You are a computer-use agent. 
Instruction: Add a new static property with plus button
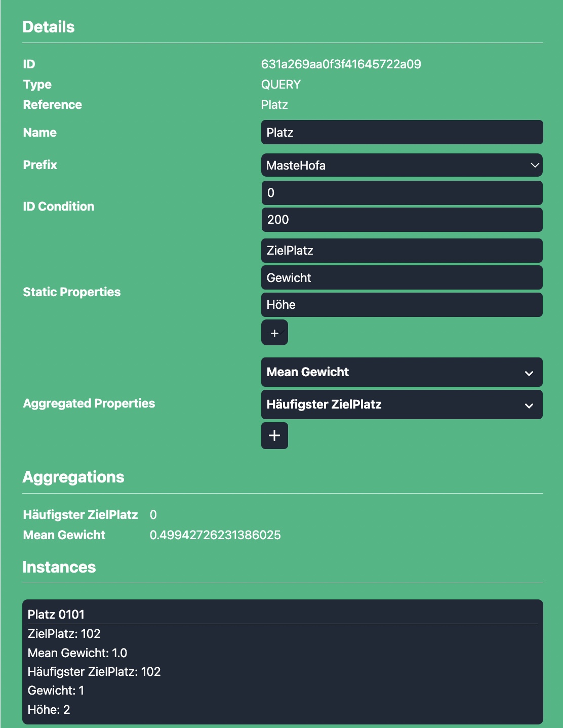pyautogui.click(x=274, y=333)
